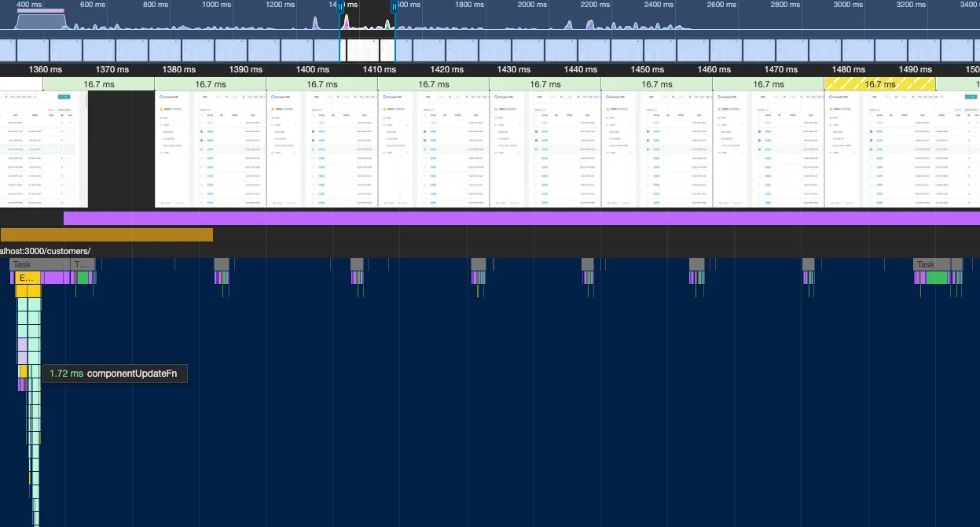Click the pink bar near 400 ms in overview
This screenshot has width=980, height=527.
pos(40,11)
